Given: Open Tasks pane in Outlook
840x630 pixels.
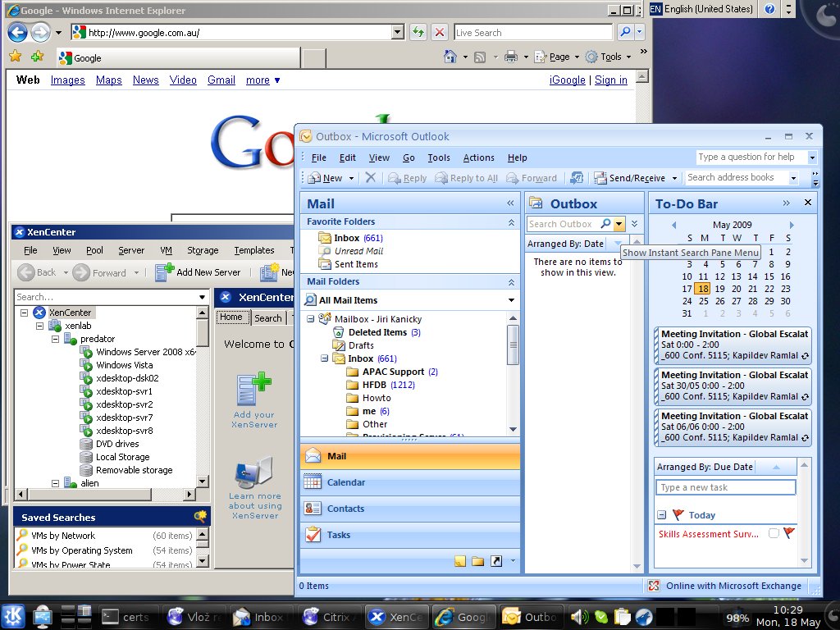Looking at the screenshot, I should (410, 535).
